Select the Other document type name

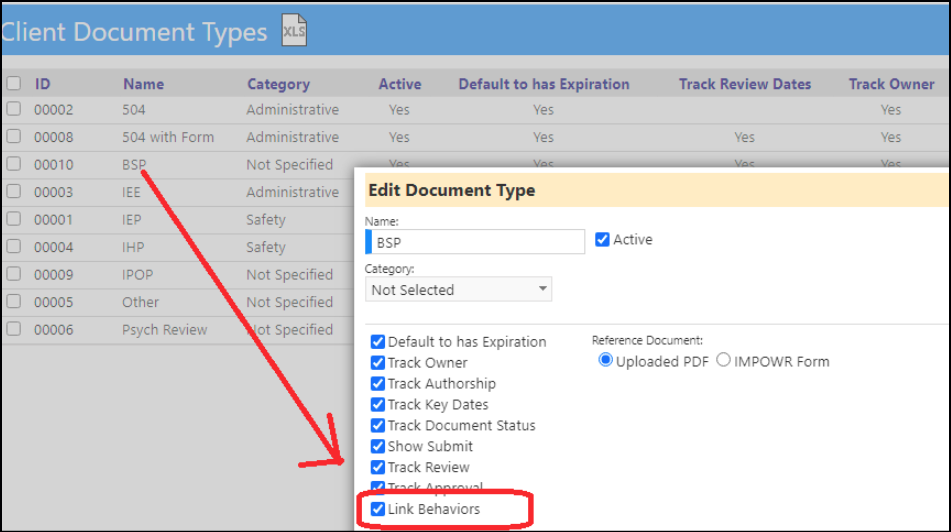(141, 302)
